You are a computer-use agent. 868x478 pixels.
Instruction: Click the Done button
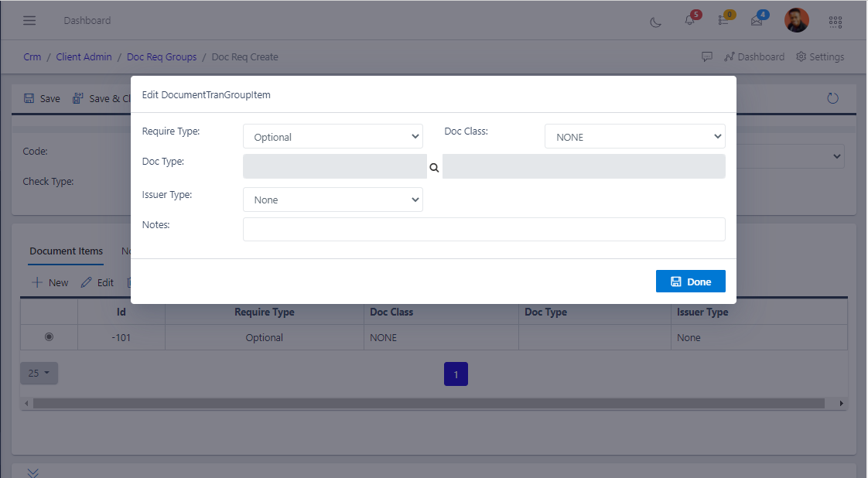[690, 281]
